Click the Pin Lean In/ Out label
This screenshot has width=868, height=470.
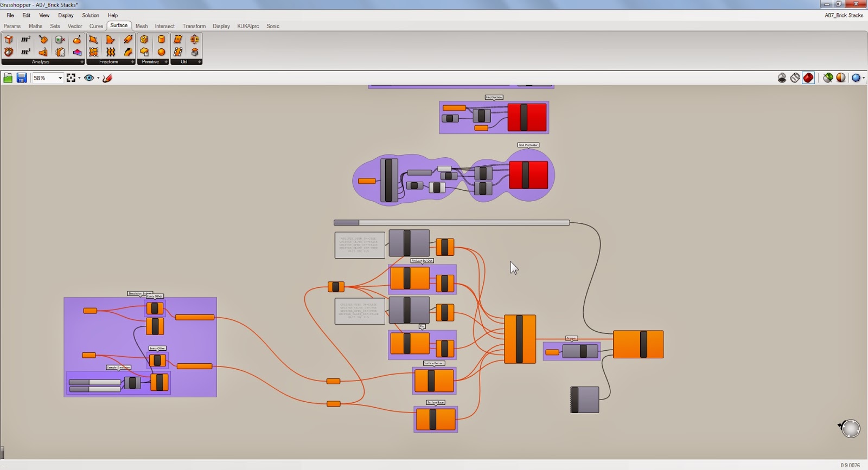(x=422, y=261)
